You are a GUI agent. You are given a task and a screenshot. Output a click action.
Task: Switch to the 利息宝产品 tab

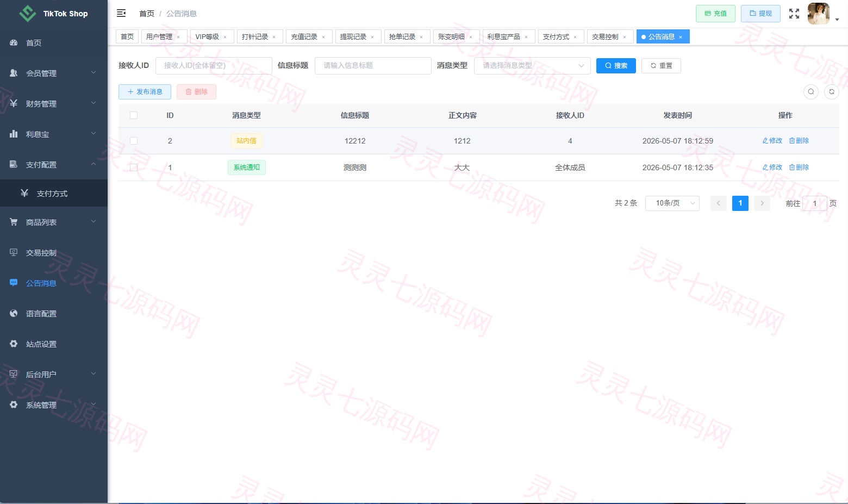click(x=508, y=36)
